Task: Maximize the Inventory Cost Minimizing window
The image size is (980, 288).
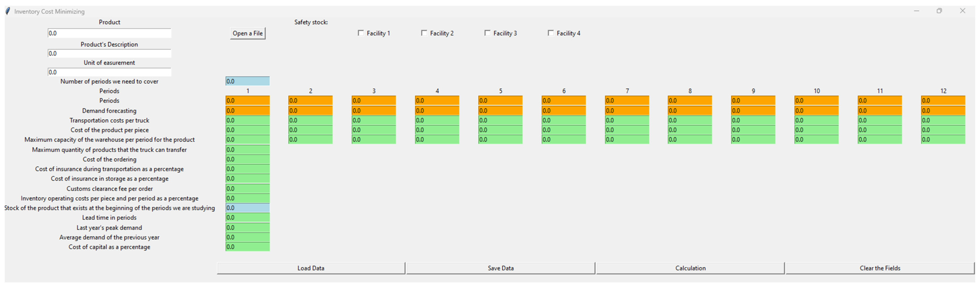Action: pos(939,11)
